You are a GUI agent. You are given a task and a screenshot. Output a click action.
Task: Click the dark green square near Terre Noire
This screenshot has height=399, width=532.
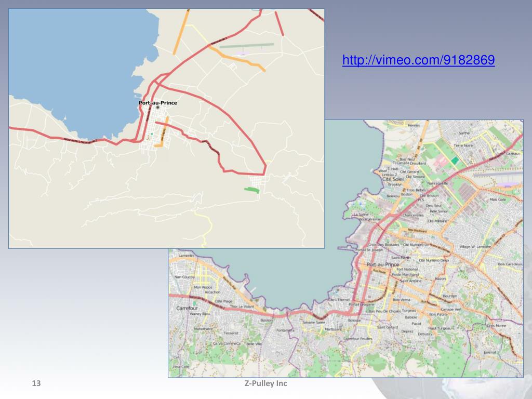point(454,161)
